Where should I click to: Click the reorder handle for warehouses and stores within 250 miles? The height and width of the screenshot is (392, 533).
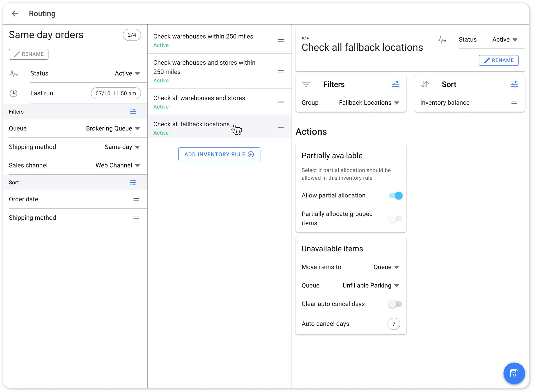[281, 71]
